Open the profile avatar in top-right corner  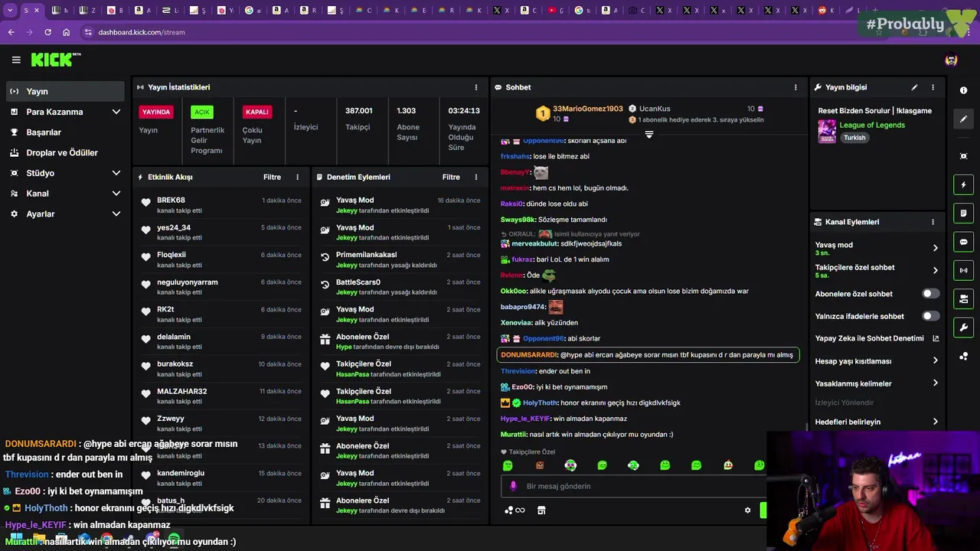[951, 60]
